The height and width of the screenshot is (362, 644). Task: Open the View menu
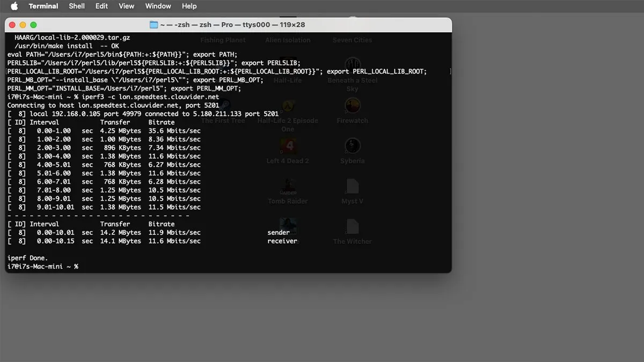click(127, 6)
